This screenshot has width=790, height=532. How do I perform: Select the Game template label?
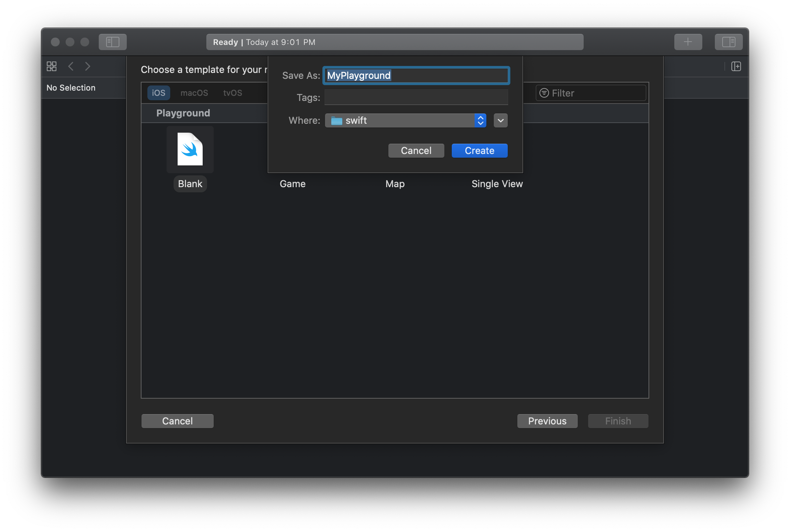tap(293, 184)
